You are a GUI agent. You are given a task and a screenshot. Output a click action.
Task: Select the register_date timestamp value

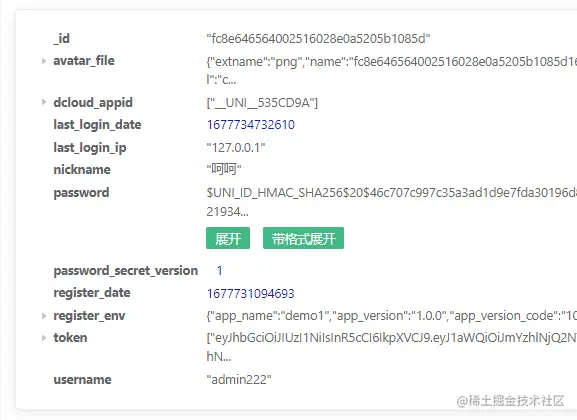(251, 294)
